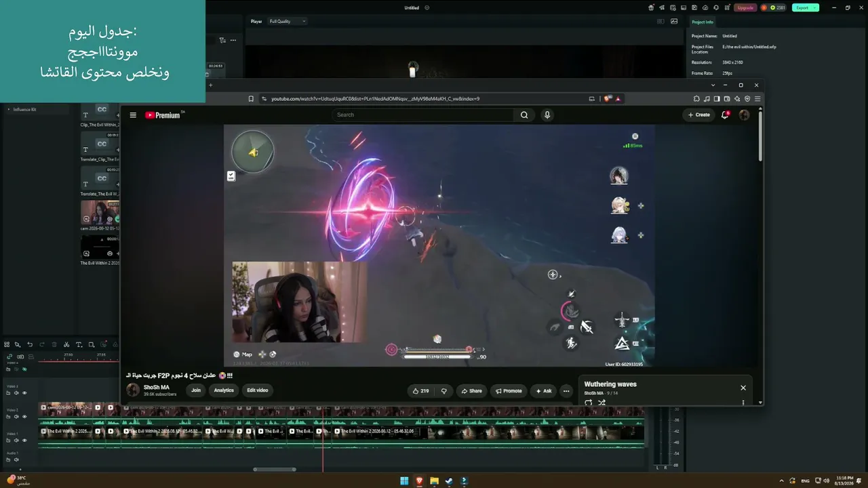868x488 pixels.
Task: Mute the Audio 1 track
Action: point(16,460)
